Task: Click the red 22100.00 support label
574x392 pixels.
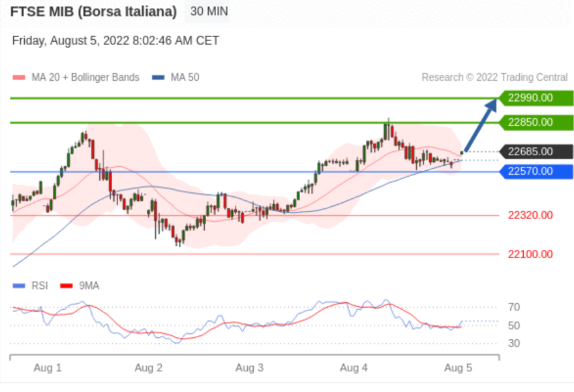Action: click(x=530, y=254)
